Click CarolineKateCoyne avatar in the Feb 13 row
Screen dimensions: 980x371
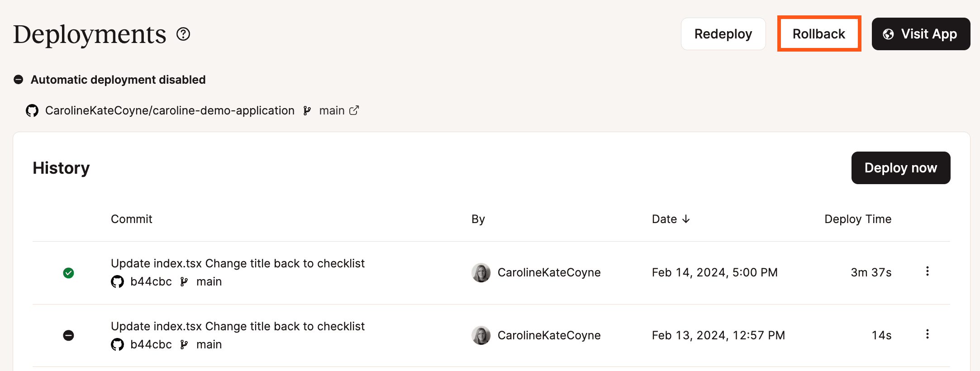[x=481, y=336]
